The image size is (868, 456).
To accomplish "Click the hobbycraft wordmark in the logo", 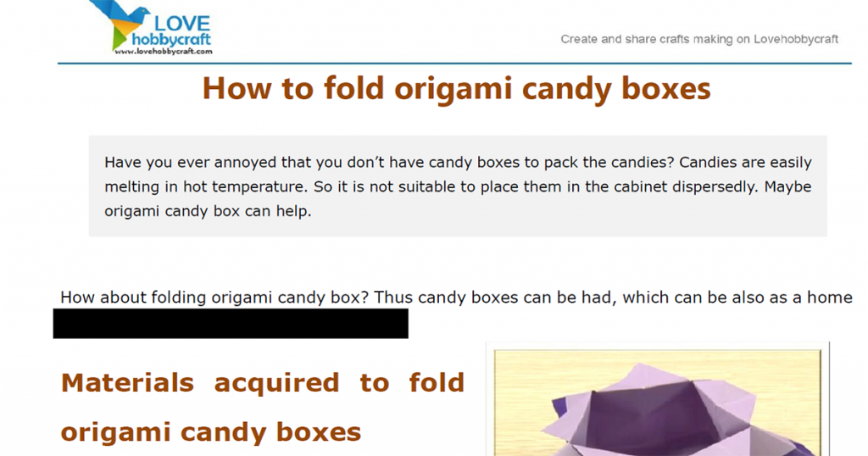I will pyautogui.click(x=171, y=40).
